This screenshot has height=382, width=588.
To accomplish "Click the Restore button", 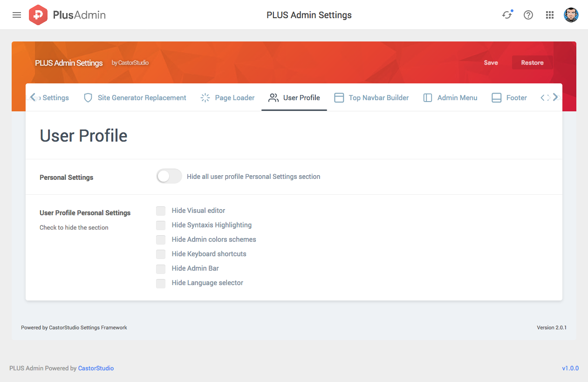I will coord(532,63).
